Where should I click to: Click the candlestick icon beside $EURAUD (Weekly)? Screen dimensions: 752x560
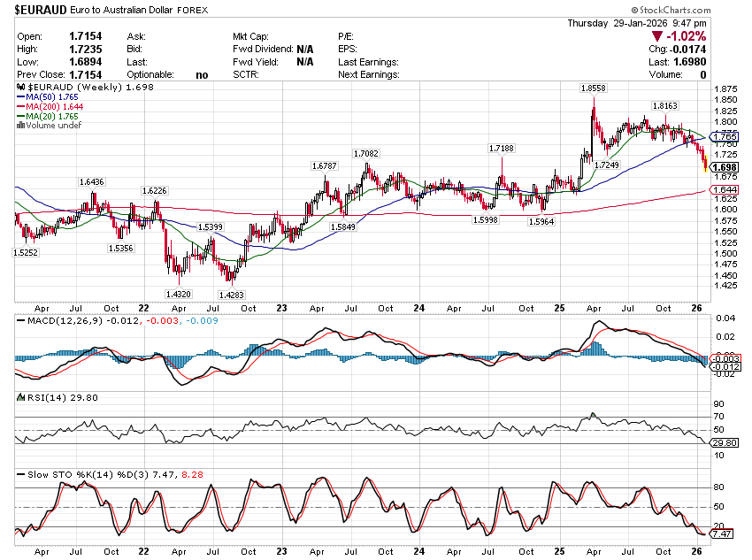pos(21,88)
